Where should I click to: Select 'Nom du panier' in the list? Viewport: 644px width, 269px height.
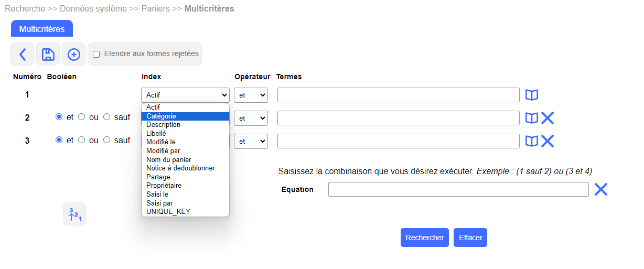tap(169, 159)
